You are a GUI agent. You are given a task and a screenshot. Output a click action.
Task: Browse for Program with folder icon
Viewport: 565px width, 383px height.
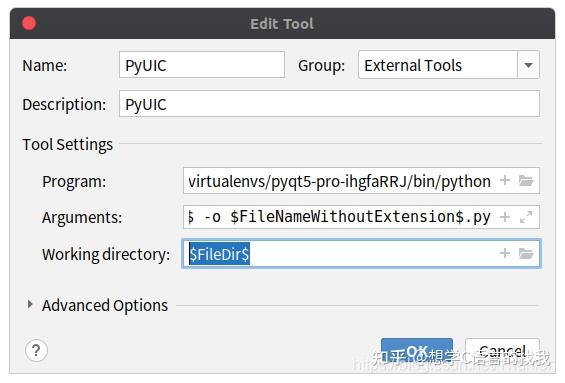click(x=526, y=181)
